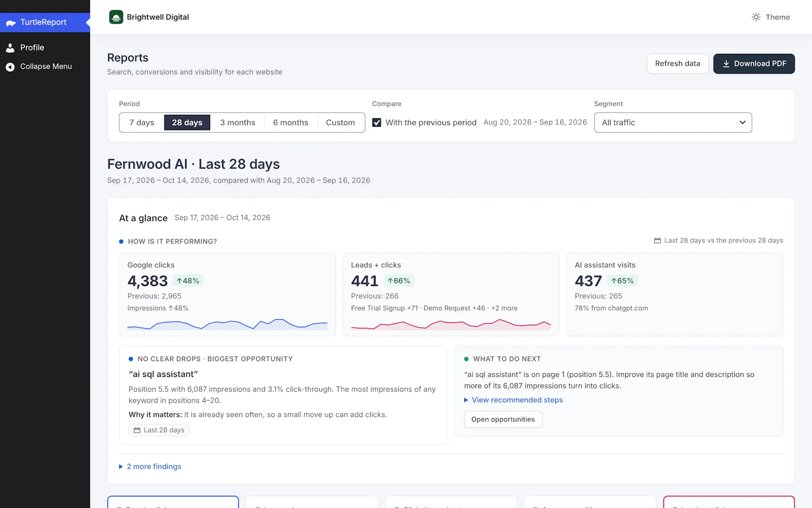Click the download icon in Download PDF
This screenshot has width=812, height=508.
[726, 63]
